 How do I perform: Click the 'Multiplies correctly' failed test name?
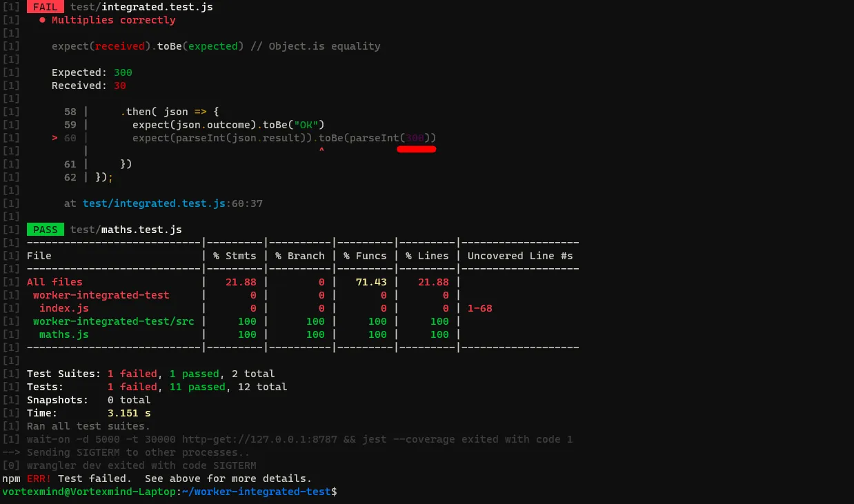(x=113, y=20)
